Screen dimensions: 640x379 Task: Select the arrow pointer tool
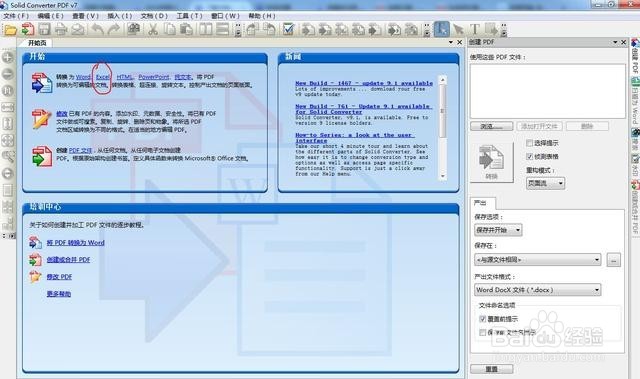pyautogui.click(x=458, y=29)
